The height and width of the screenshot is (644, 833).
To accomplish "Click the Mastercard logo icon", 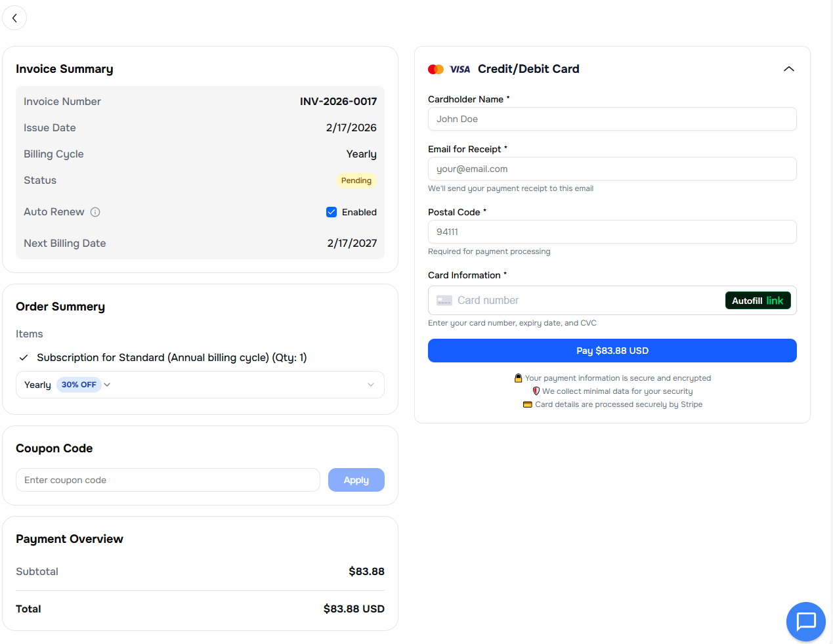I will (436, 70).
